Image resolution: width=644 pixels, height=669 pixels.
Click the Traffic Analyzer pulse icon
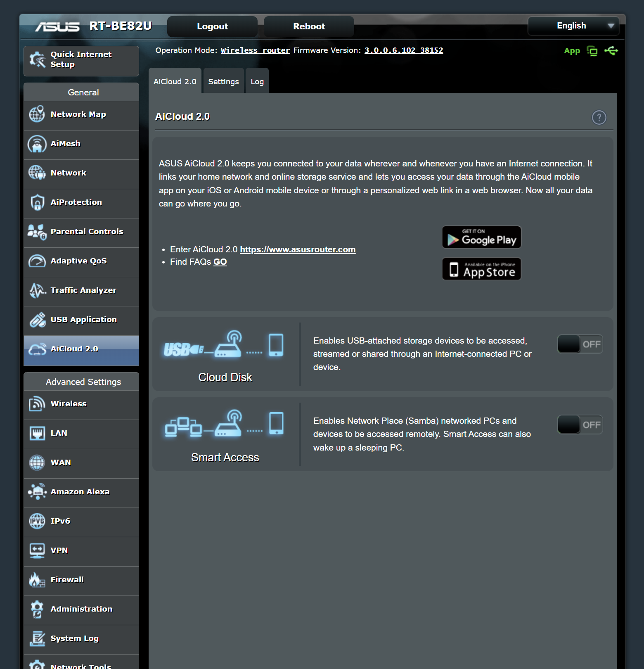click(37, 290)
